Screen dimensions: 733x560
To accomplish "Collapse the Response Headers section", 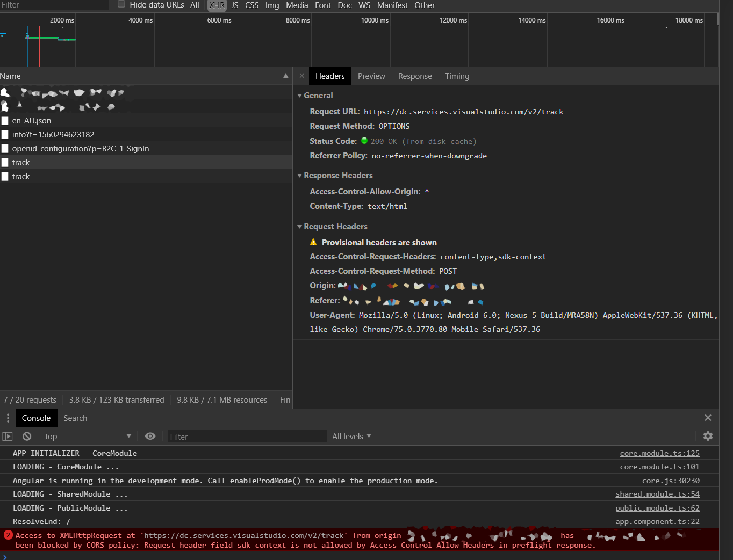I will click(x=300, y=176).
